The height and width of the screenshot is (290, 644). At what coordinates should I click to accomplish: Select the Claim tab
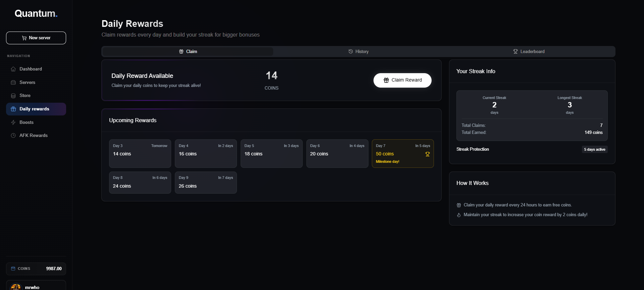[188, 52]
